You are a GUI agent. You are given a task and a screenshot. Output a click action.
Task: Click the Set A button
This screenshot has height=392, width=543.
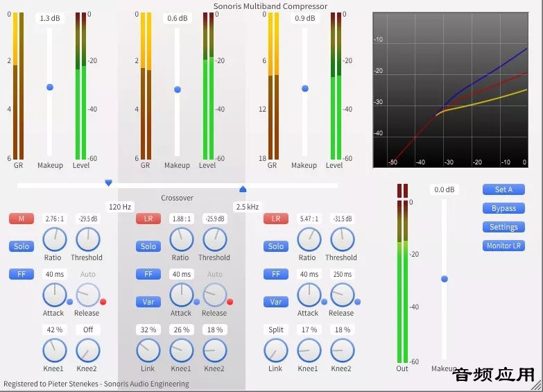(x=503, y=189)
